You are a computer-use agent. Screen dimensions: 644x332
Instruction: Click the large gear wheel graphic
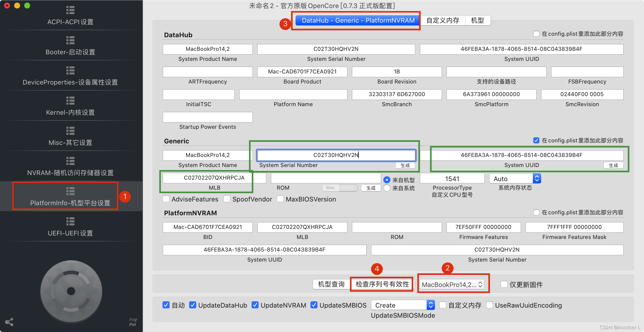click(71, 291)
